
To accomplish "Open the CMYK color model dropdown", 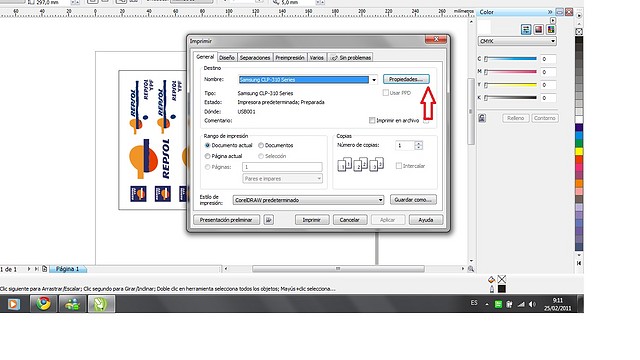I will tap(553, 41).
